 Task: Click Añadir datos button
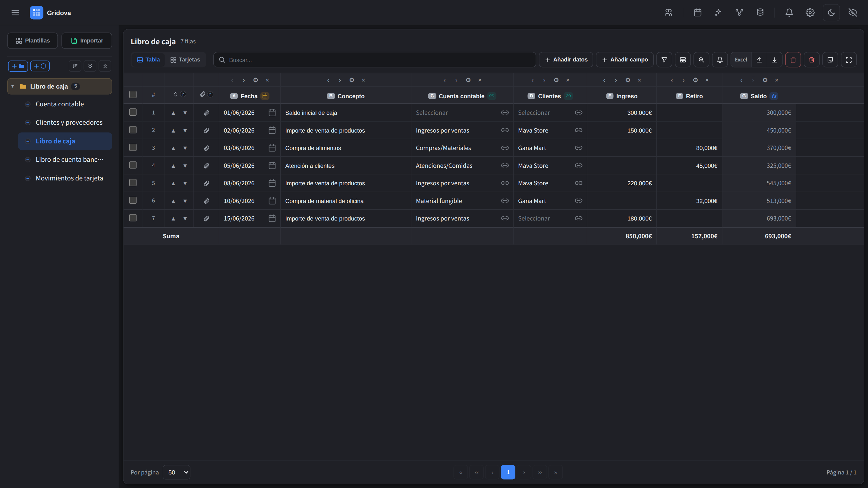point(566,60)
